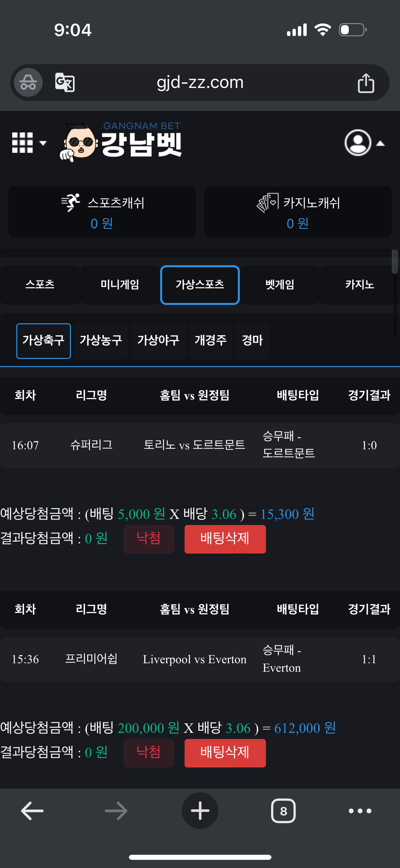400x868 pixels.
Task: Select the 경마 sub-tab
Action: click(252, 341)
